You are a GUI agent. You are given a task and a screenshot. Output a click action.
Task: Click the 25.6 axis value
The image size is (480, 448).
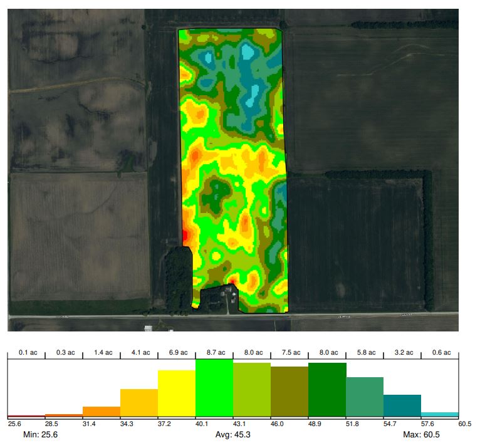14,424
